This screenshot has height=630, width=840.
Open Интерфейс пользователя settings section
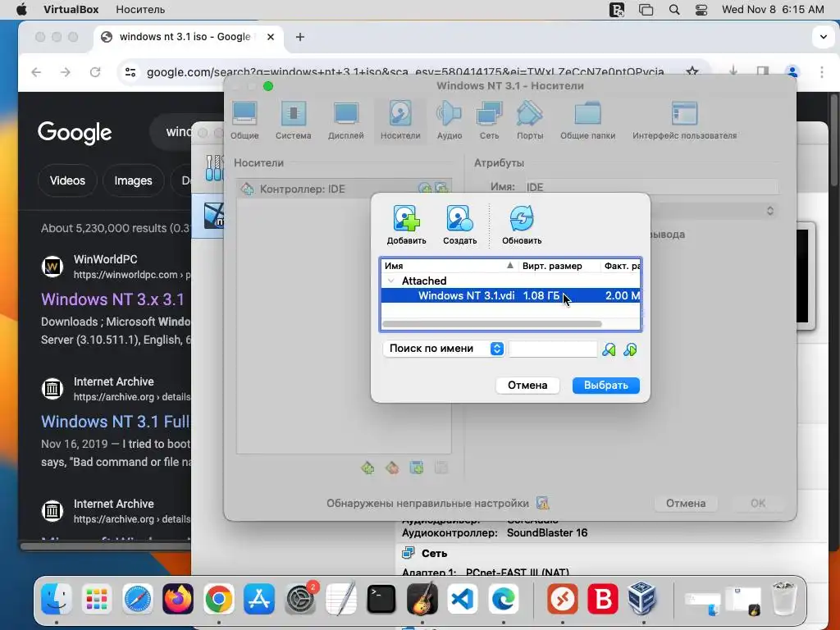[x=684, y=121]
